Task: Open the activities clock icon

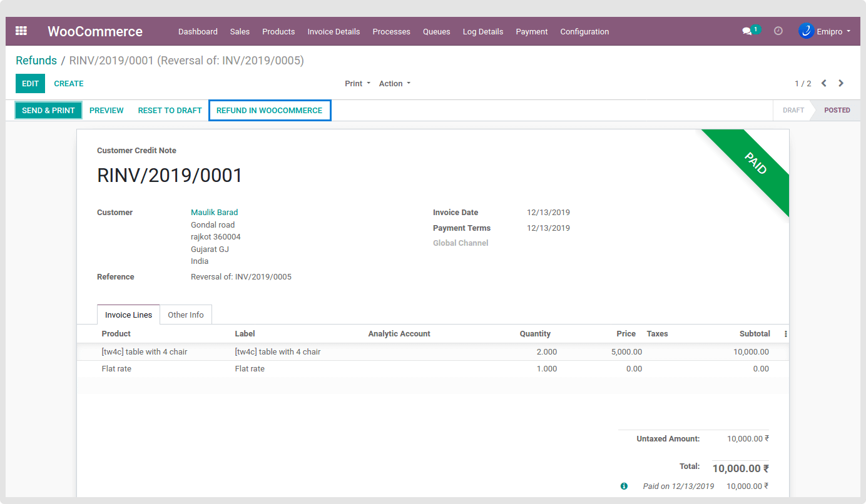Action: pos(778,31)
